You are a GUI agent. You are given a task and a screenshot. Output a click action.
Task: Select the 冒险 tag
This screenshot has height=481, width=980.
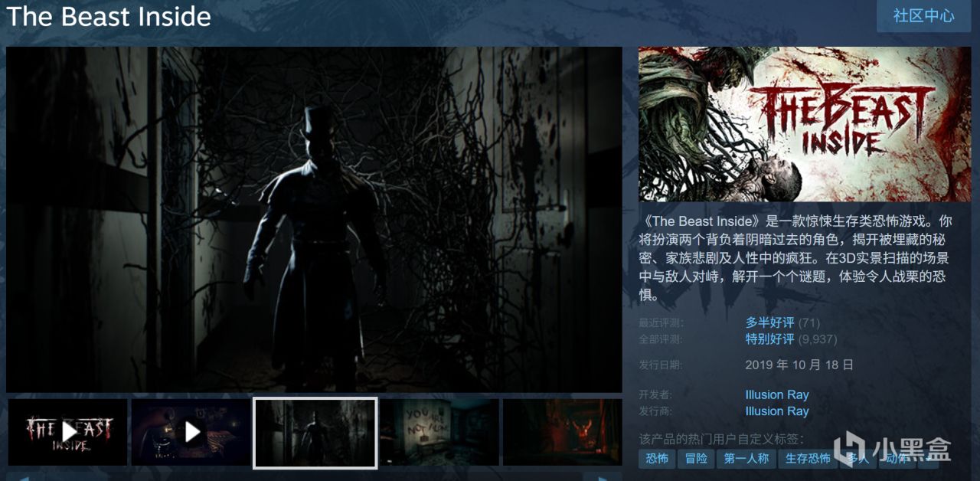(x=696, y=458)
